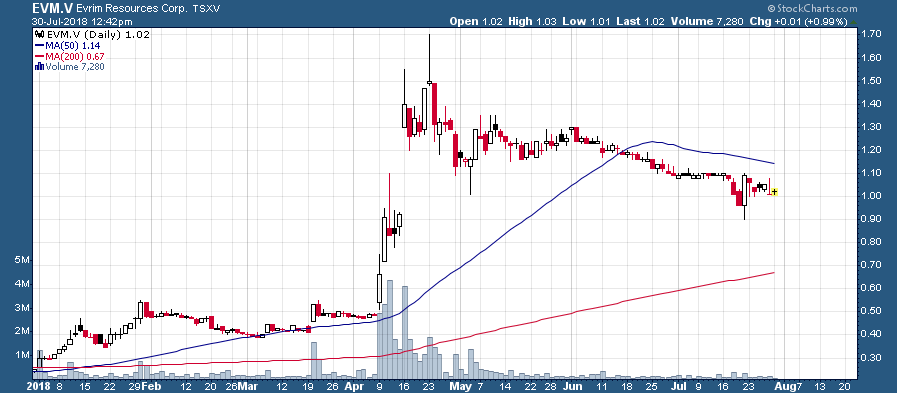
Task: Click the 1.70 price axis label
Action: pos(871,34)
